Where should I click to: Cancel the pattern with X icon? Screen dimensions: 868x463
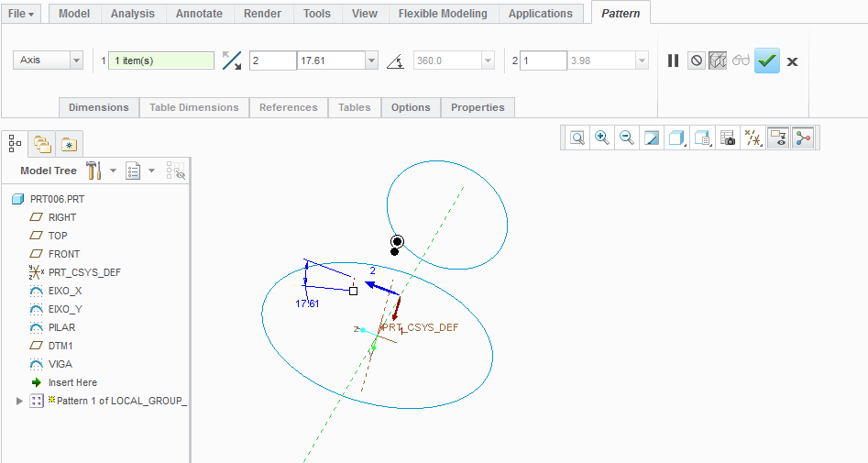tap(792, 61)
